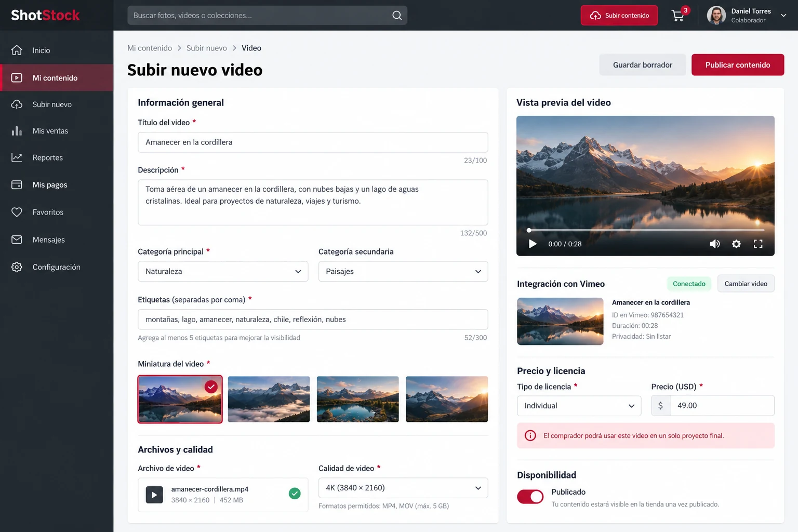Click the search magnifier icon

coord(397,16)
